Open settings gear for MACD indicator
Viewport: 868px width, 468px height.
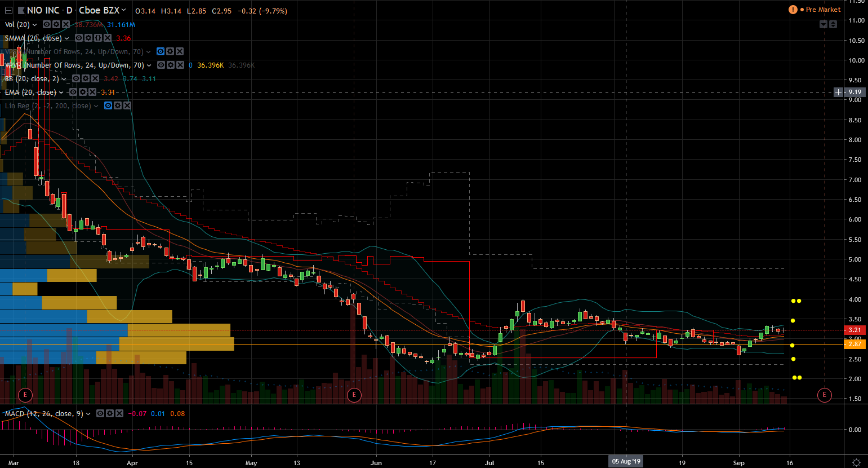click(x=110, y=414)
